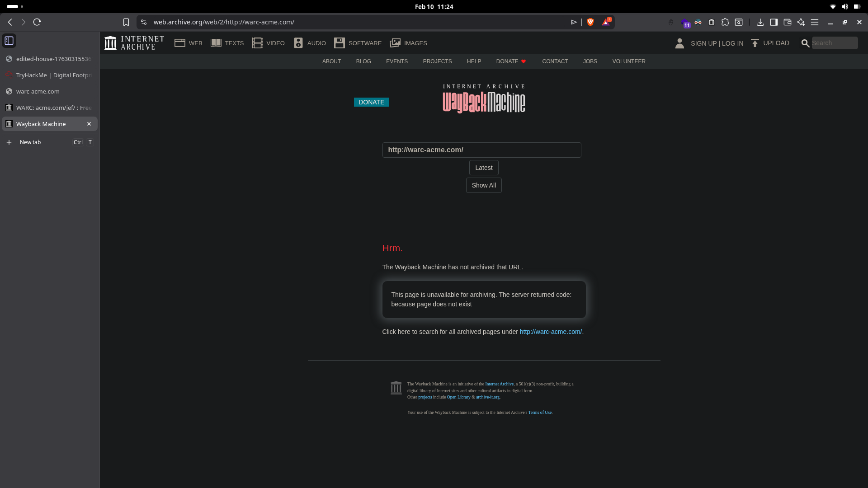Open Brave Wallet icon in toolbar

(x=787, y=22)
